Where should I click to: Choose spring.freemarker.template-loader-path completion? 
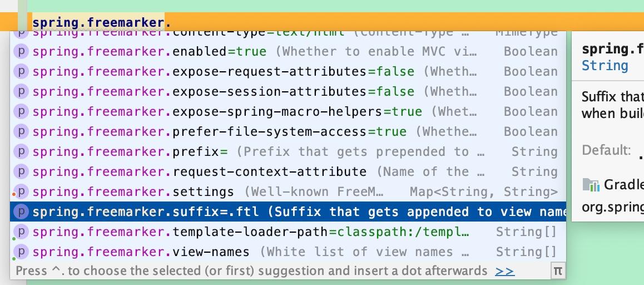pos(288,232)
